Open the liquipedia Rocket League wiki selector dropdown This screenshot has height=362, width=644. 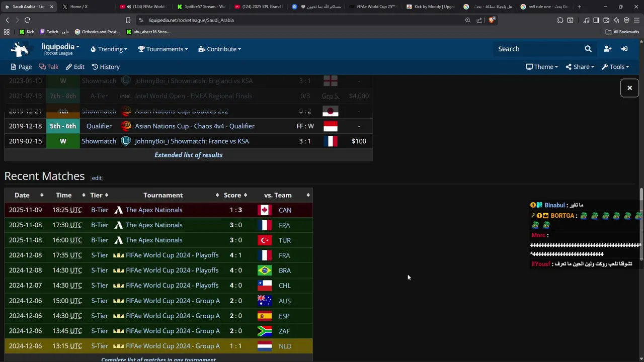pos(60,49)
